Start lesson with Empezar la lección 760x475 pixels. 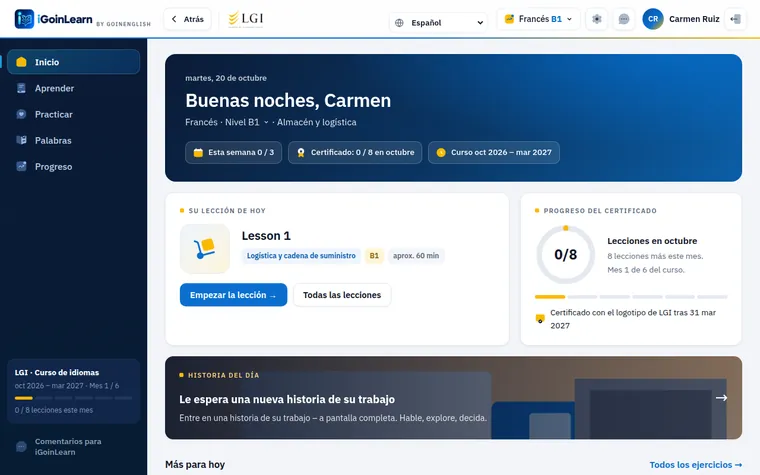(x=233, y=295)
